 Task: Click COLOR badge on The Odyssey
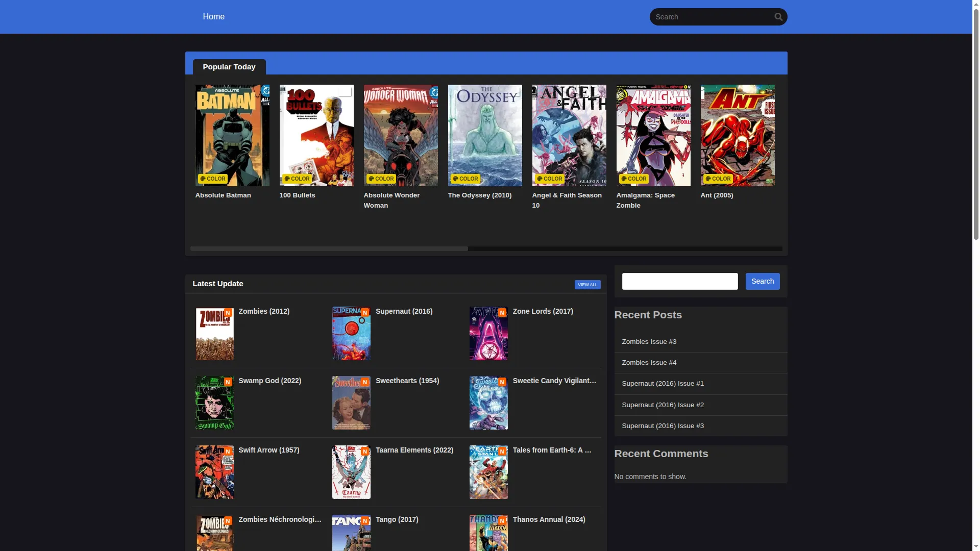(465, 179)
